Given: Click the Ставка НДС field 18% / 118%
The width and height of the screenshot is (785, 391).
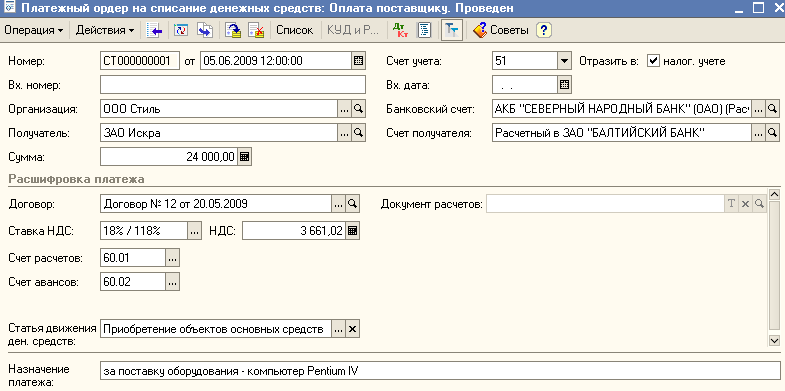Looking at the screenshot, I should (144, 231).
